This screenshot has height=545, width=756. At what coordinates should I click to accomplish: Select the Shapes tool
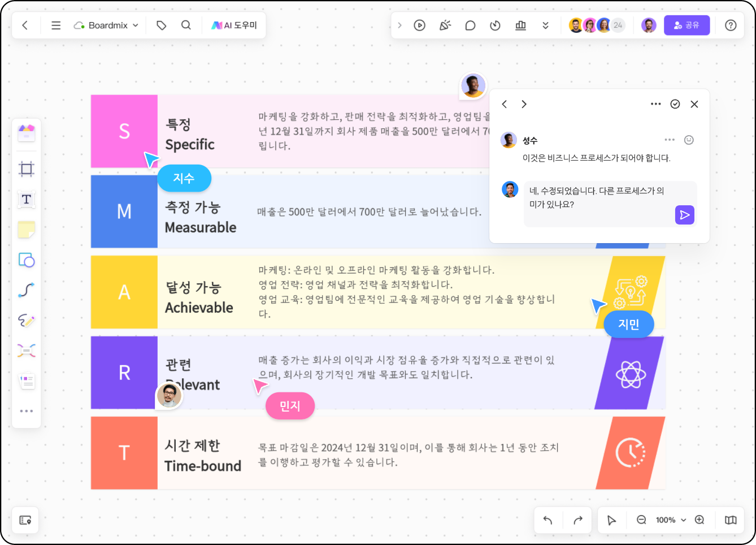[27, 260]
